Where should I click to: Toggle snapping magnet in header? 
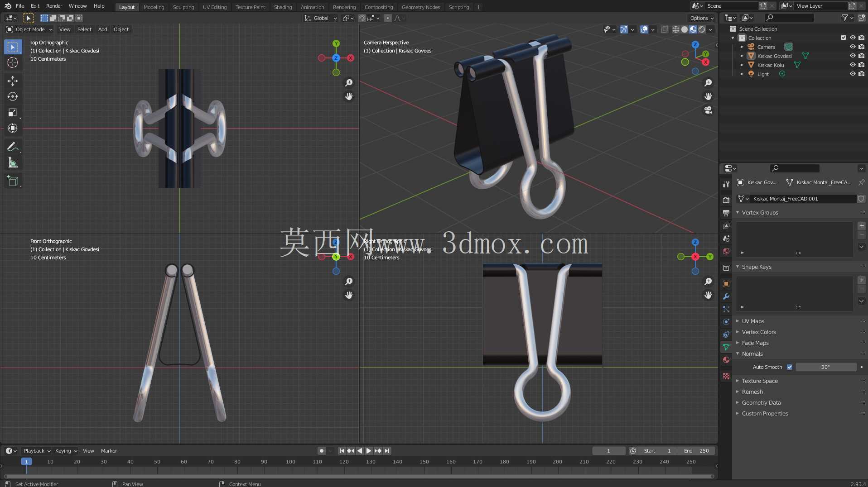pos(362,18)
